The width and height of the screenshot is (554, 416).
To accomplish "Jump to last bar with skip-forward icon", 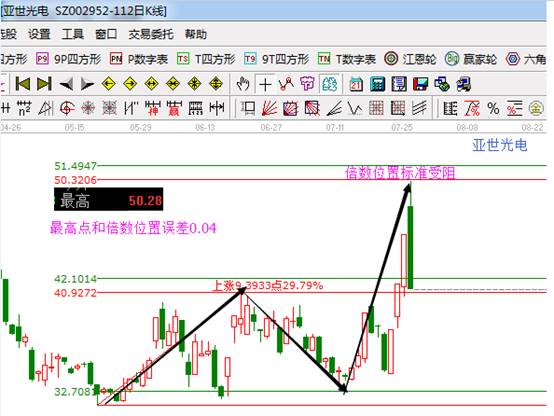I will (45, 84).
